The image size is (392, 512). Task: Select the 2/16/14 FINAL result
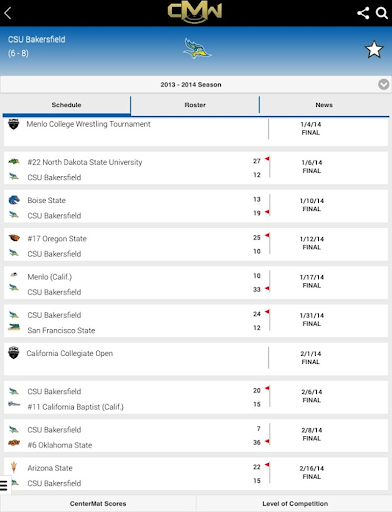312,473
